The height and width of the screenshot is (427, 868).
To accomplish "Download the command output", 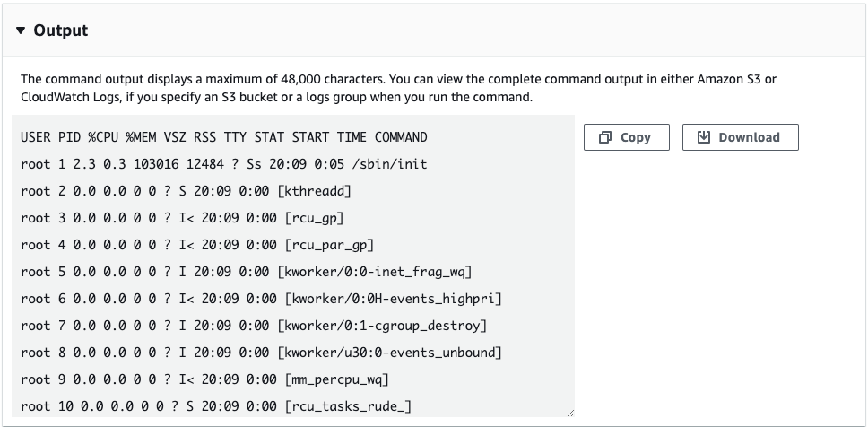I will [x=740, y=137].
